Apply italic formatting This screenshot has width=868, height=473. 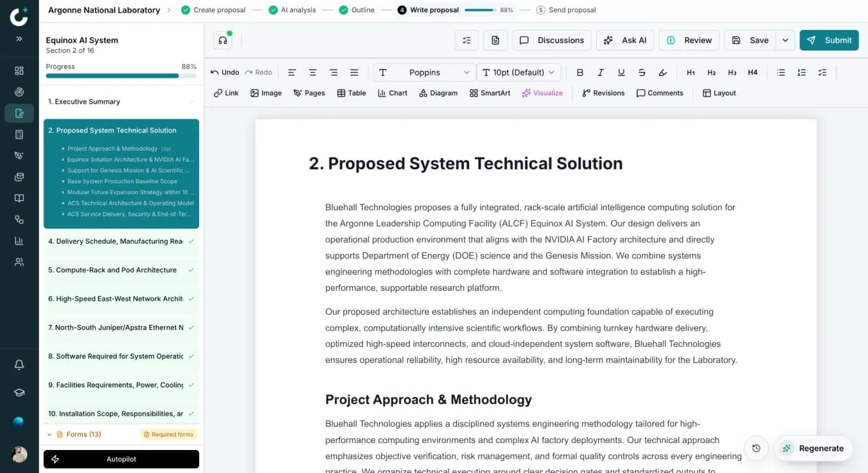point(601,73)
